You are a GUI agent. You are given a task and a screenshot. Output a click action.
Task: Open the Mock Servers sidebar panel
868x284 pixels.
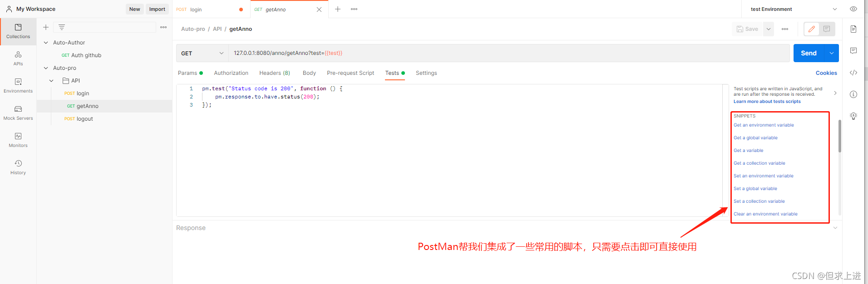click(x=18, y=113)
